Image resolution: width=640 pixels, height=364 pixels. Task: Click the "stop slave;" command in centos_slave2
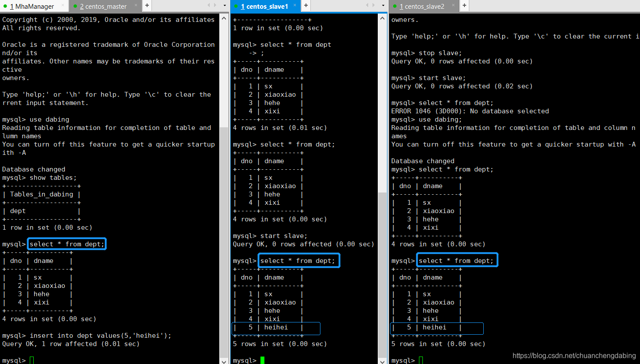(x=440, y=53)
